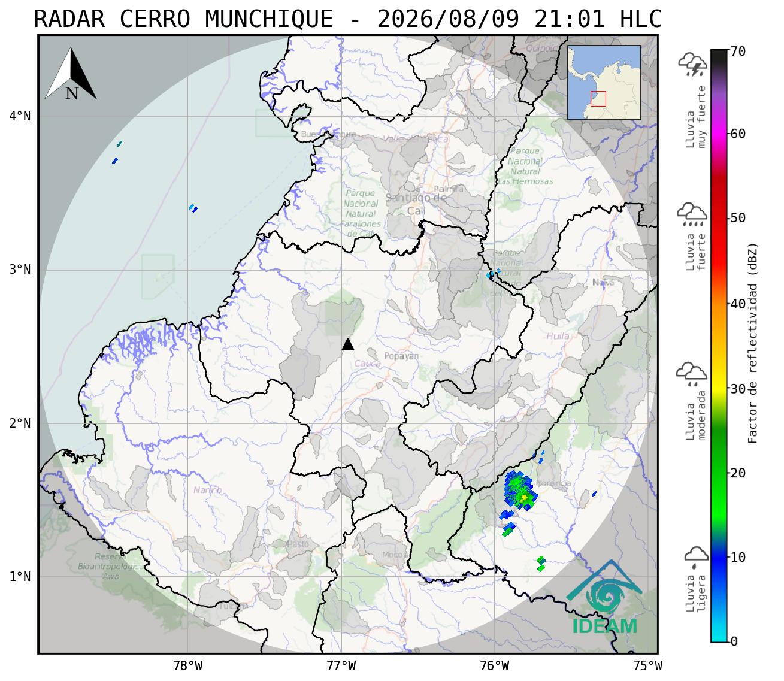
Task: Click the 50 tick label on the colorbar
Action: click(738, 218)
